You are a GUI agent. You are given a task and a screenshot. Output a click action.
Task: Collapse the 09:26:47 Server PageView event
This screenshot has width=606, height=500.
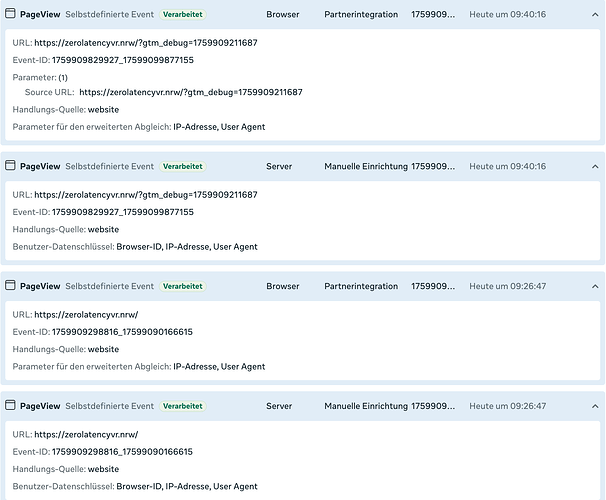coord(594,406)
